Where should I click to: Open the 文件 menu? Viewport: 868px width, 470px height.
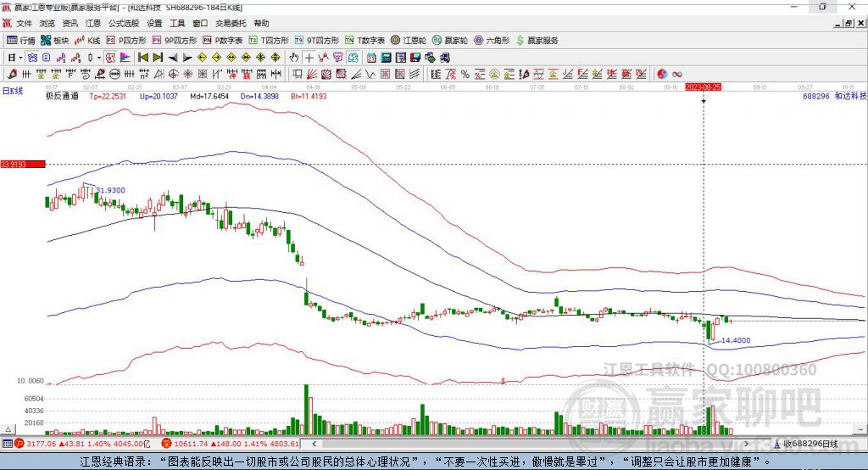[x=24, y=23]
